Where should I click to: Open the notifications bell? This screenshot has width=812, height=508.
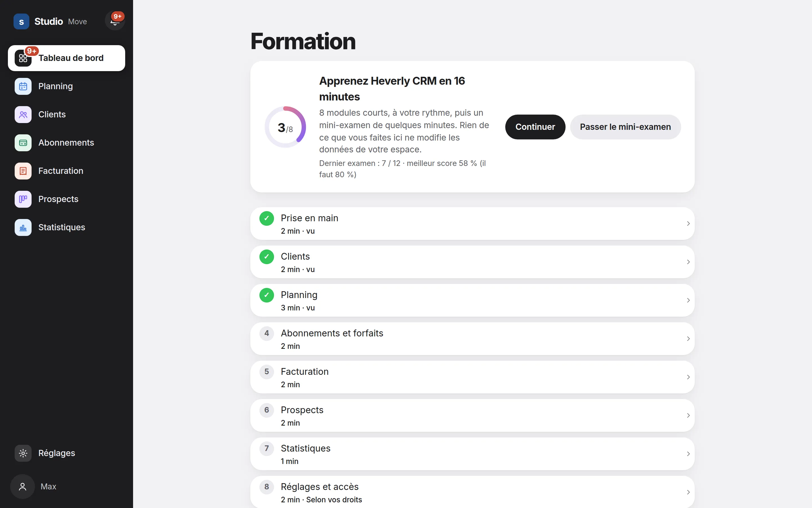[x=115, y=21]
